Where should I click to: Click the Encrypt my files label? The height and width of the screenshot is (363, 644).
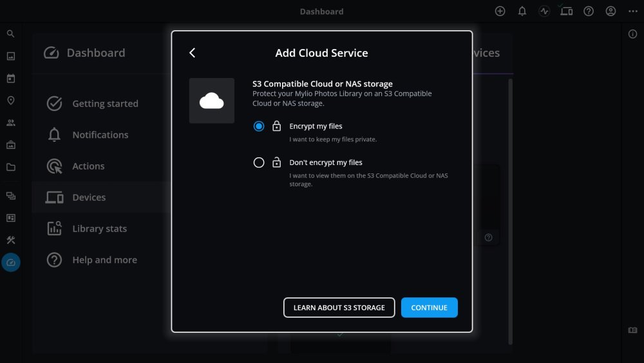click(x=316, y=126)
